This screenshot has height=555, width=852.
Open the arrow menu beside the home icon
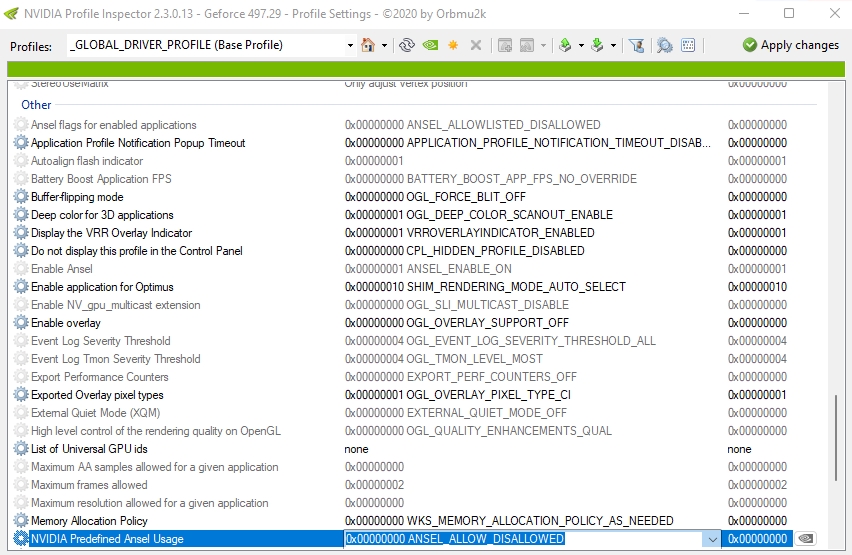coord(384,46)
